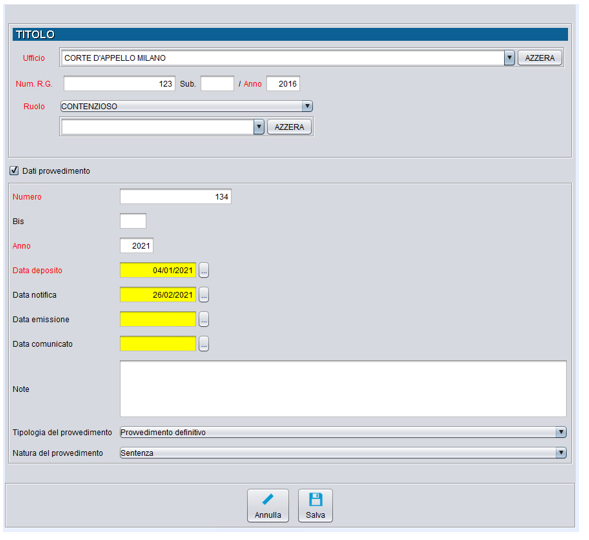Click the Sub. input field
The height and width of the screenshot is (540, 589).
[x=217, y=84]
